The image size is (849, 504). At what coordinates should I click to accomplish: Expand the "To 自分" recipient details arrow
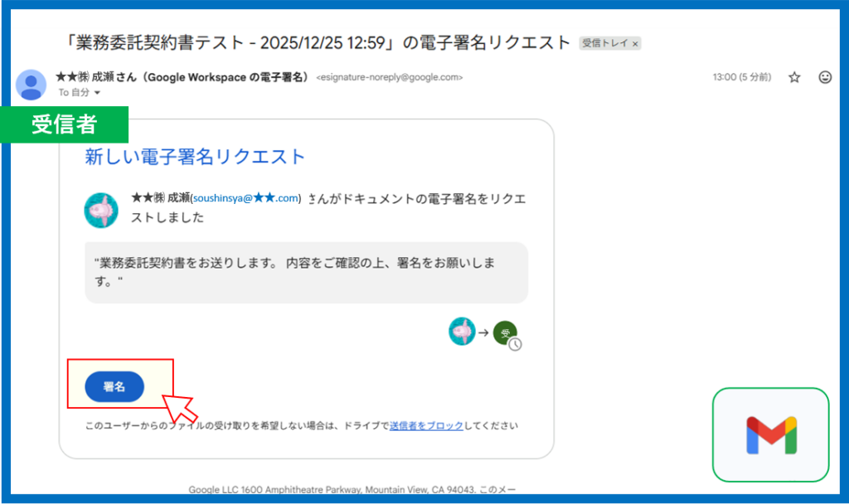point(97,93)
